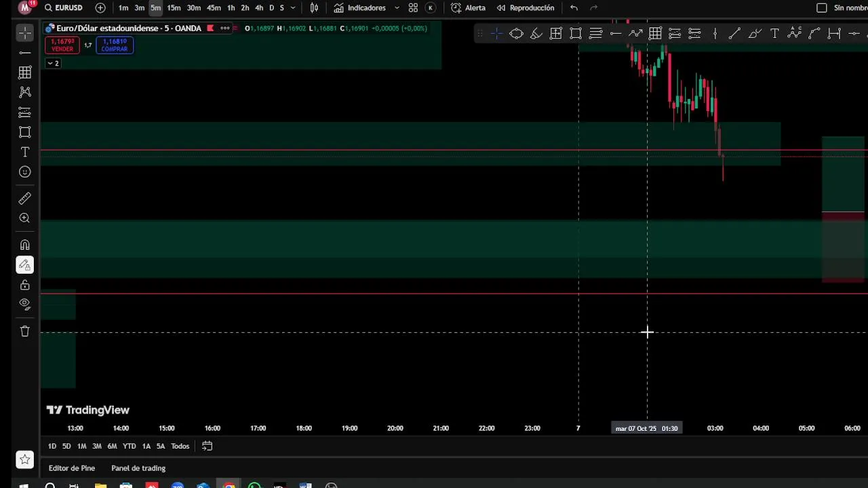Switch to the 1h timeframe
The height and width of the screenshot is (488, 868).
pyautogui.click(x=231, y=8)
